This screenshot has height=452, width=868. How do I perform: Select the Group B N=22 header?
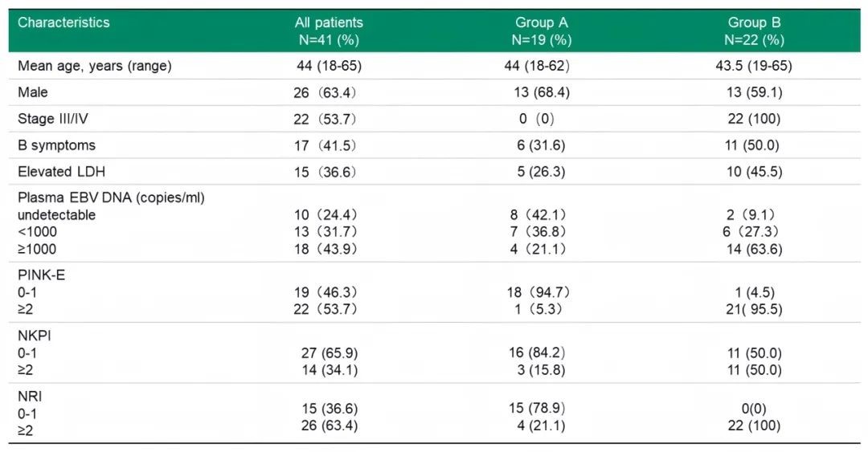(754, 31)
